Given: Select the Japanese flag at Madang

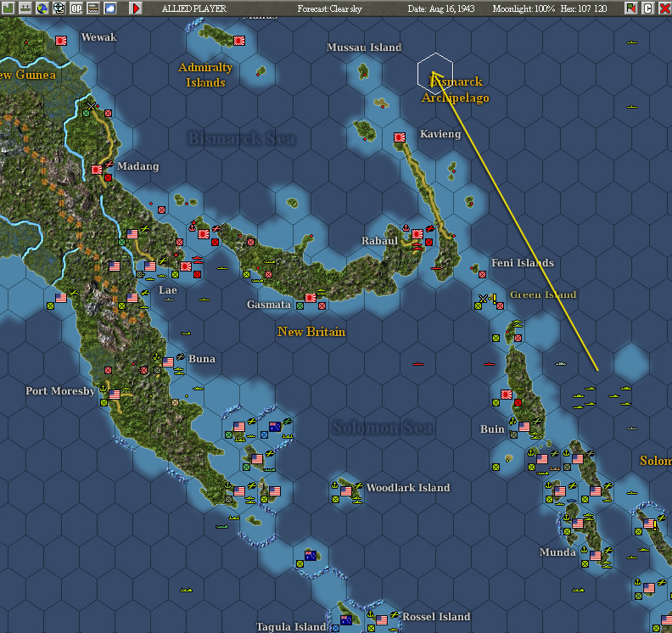Looking at the screenshot, I should click(x=97, y=170).
